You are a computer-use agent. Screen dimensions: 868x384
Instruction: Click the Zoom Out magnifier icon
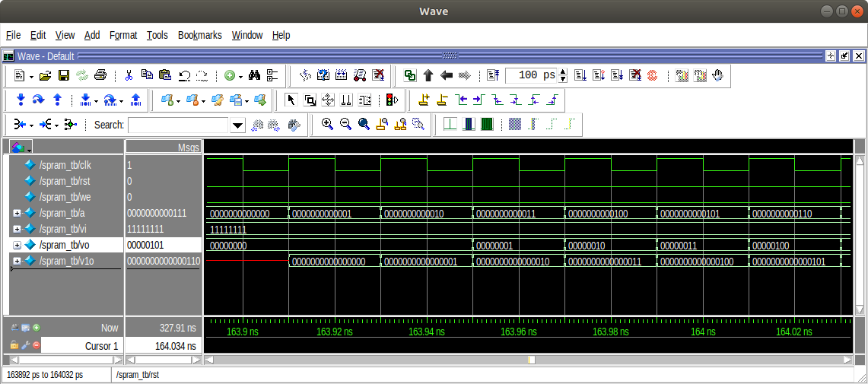(x=345, y=125)
